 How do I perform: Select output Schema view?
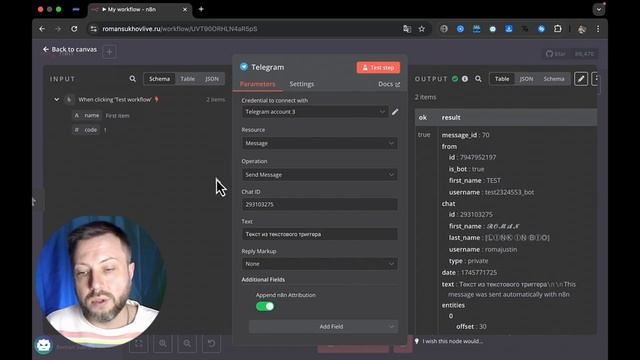(554, 79)
